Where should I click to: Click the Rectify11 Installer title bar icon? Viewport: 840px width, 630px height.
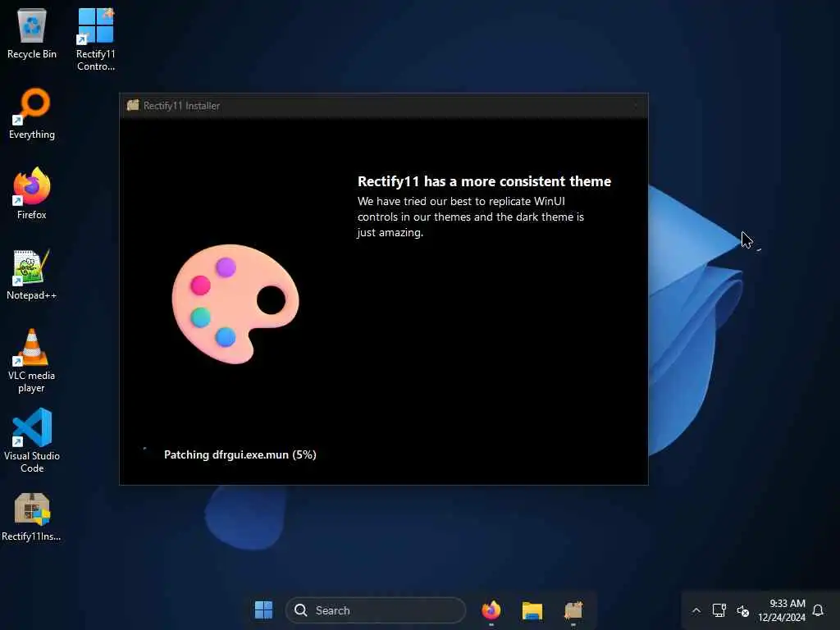[x=133, y=106]
